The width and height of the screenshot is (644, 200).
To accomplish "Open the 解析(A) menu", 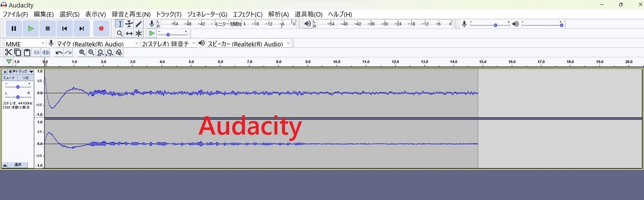I will tap(278, 14).
